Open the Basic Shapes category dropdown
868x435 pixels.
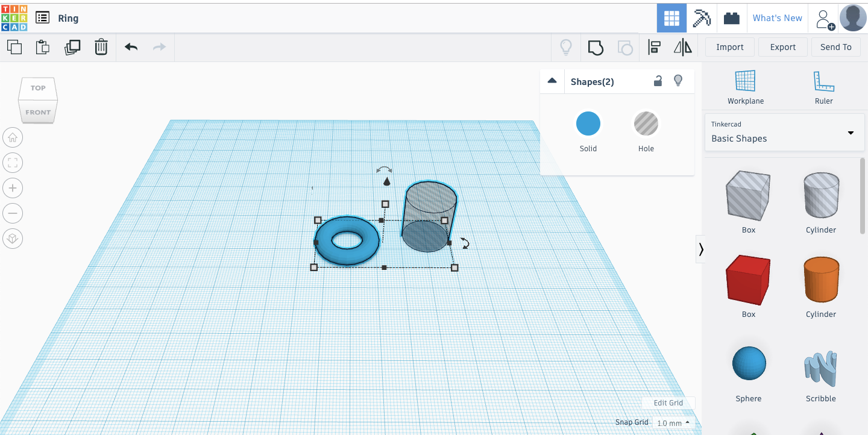pos(784,133)
